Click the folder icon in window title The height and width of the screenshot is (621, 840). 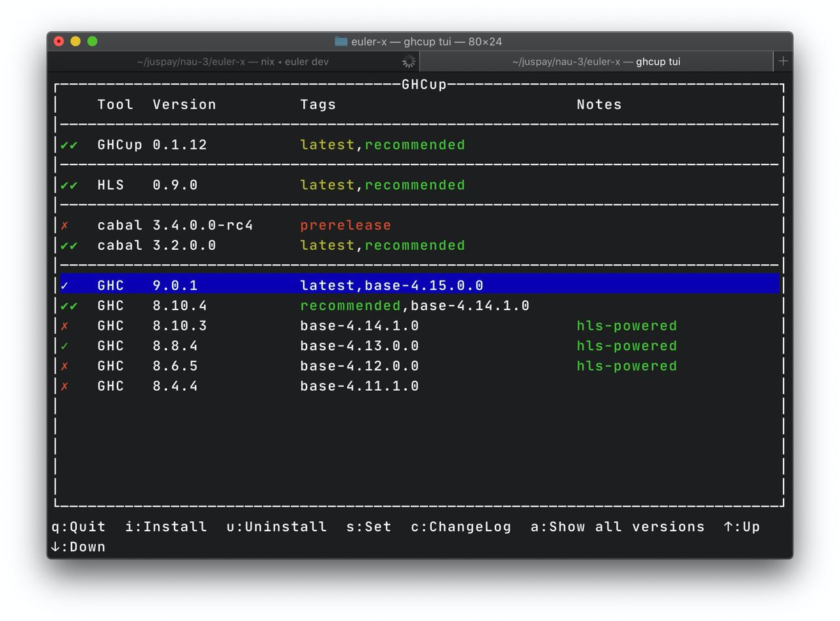[341, 41]
